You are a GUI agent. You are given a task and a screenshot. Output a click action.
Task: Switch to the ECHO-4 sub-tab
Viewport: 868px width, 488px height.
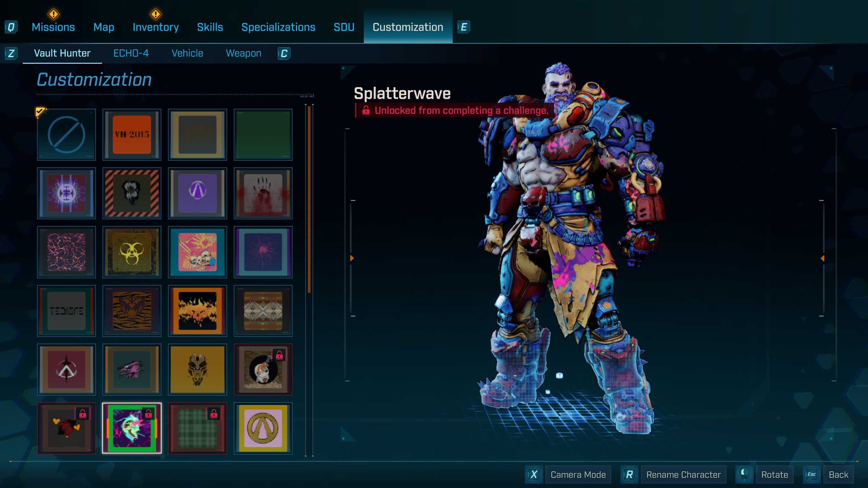coord(131,53)
